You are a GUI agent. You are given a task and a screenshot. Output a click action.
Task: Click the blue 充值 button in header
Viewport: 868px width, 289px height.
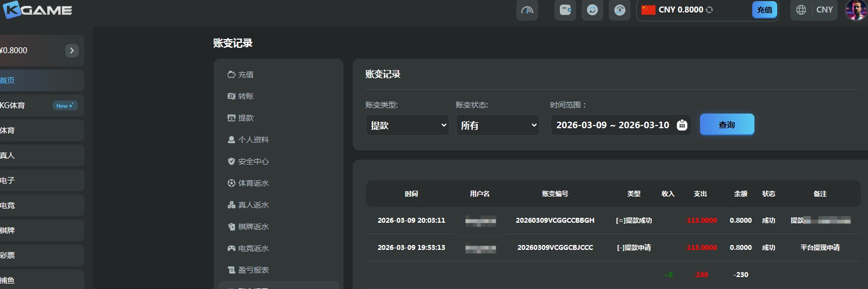click(765, 10)
